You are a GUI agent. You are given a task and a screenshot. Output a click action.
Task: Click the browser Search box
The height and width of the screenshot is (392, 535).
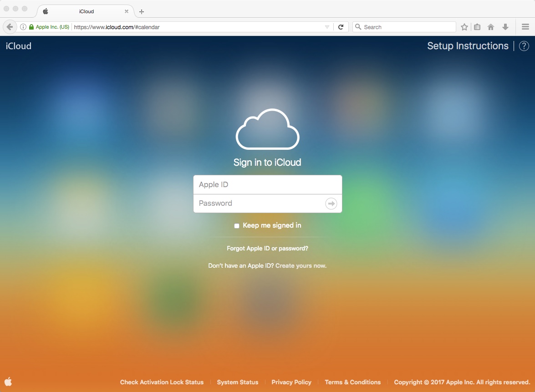click(404, 27)
